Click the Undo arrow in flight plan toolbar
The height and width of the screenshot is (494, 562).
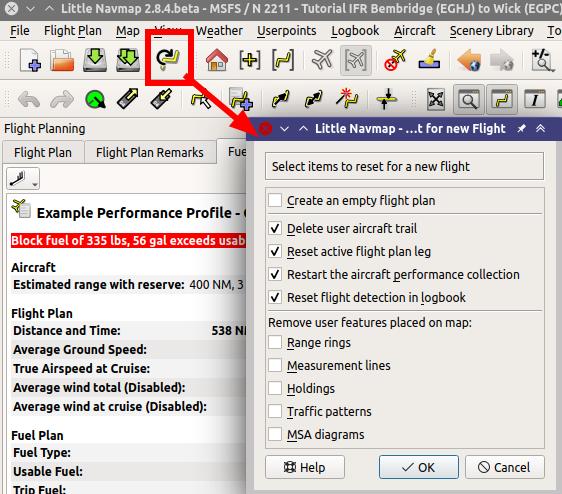29,99
